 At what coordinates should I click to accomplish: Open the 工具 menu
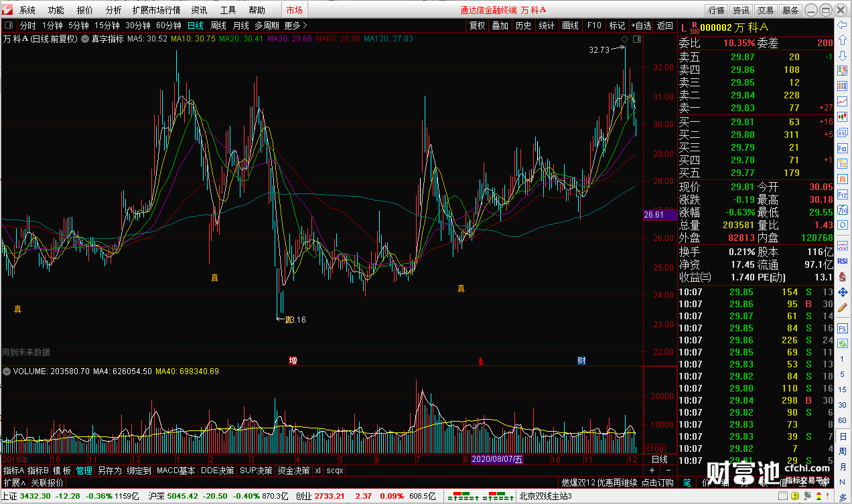point(228,10)
